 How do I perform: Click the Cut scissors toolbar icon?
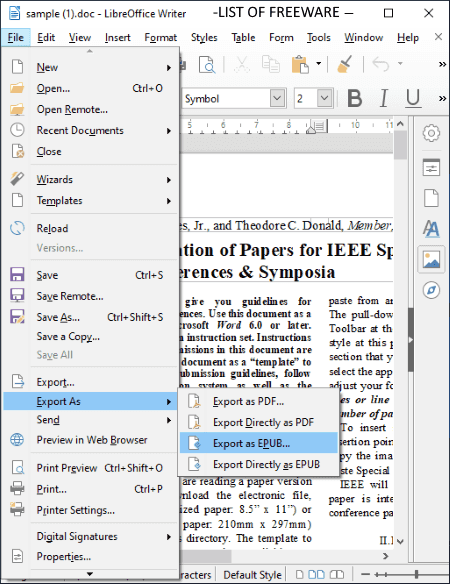242,64
